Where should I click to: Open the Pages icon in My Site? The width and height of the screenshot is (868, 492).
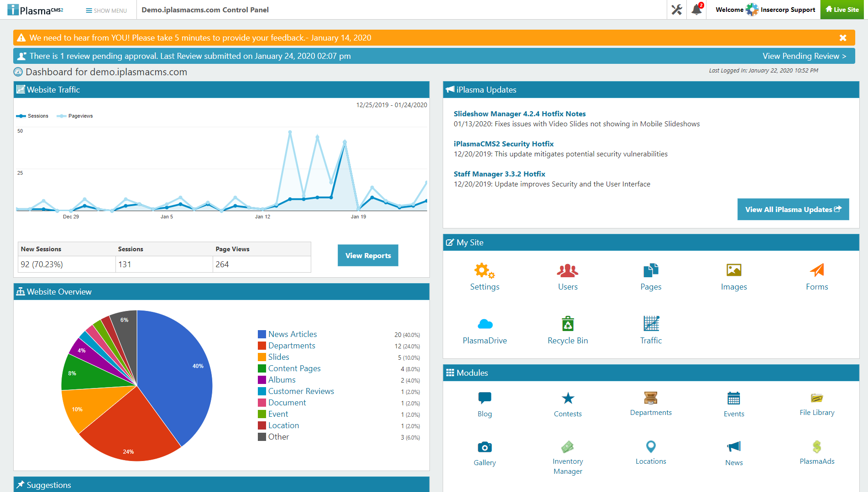coord(651,270)
